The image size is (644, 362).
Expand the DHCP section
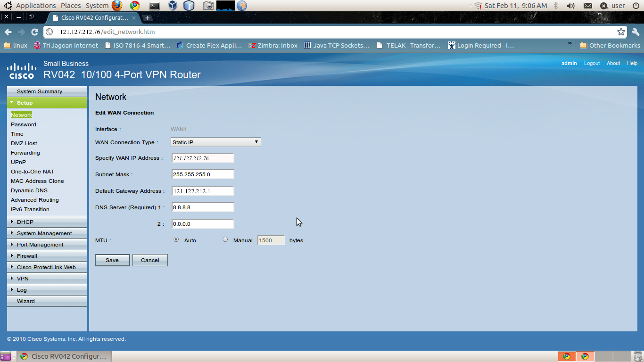click(47, 222)
